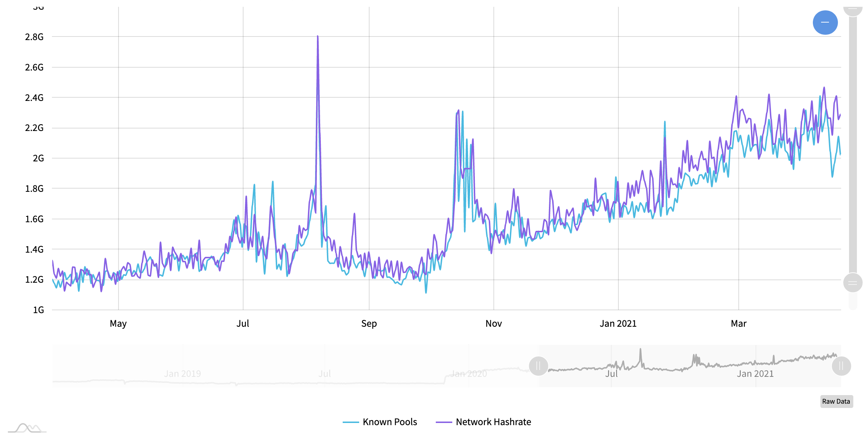The width and height of the screenshot is (868, 433).
Task: Click the Jan 2020 area of the mini chart
Action: [x=469, y=373]
